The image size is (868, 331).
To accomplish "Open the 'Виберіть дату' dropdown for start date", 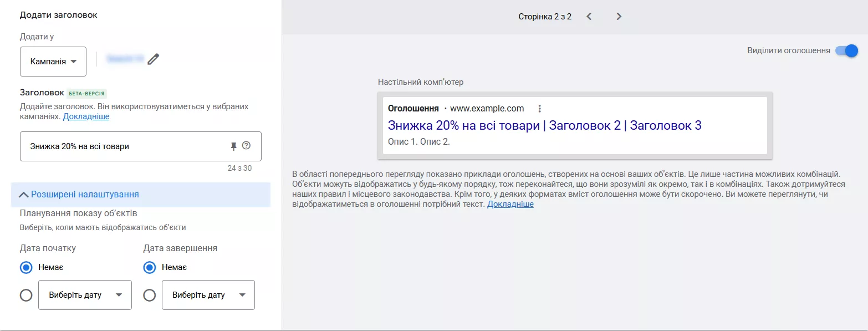I will click(85, 295).
